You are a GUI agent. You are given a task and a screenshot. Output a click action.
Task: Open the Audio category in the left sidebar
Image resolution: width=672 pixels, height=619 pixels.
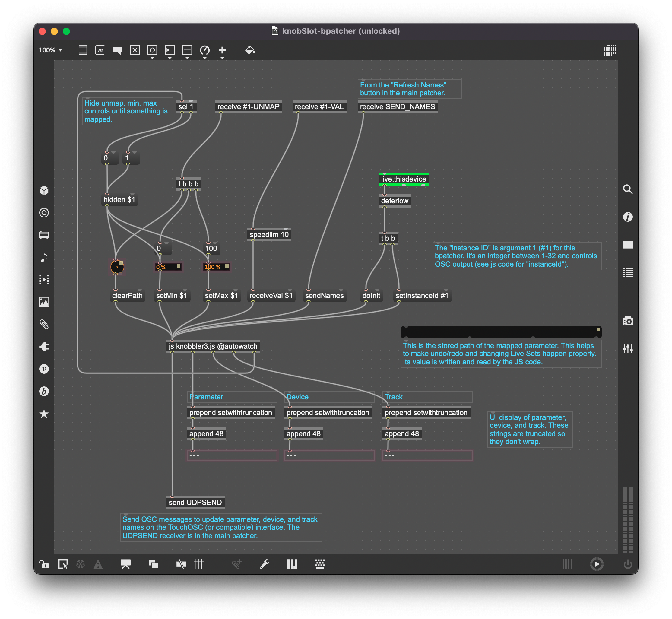(44, 257)
